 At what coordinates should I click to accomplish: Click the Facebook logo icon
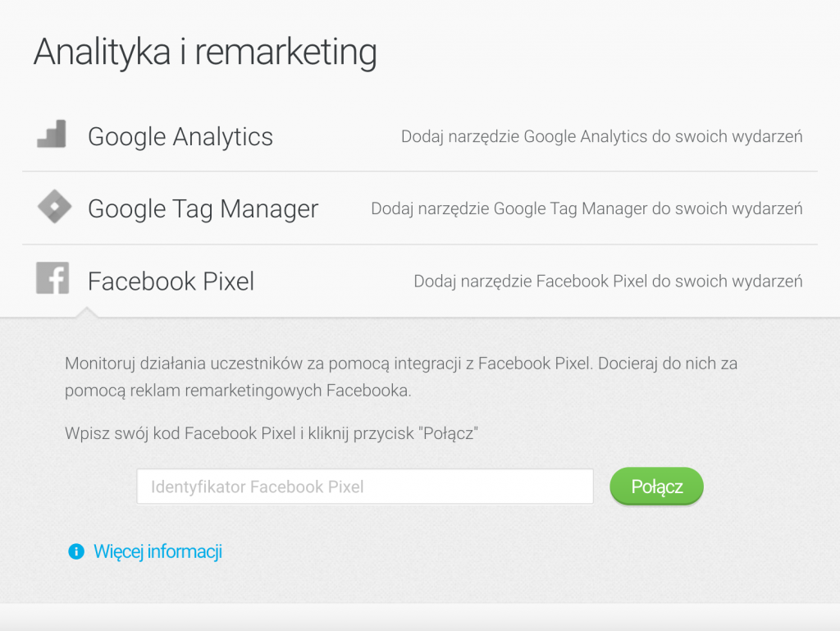pos(52,278)
